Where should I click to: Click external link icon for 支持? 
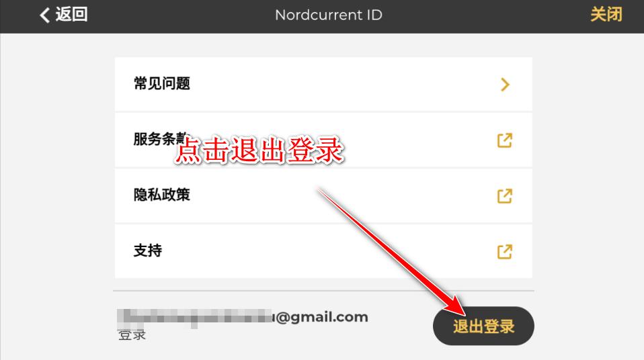pyautogui.click(x=505, y=252)
